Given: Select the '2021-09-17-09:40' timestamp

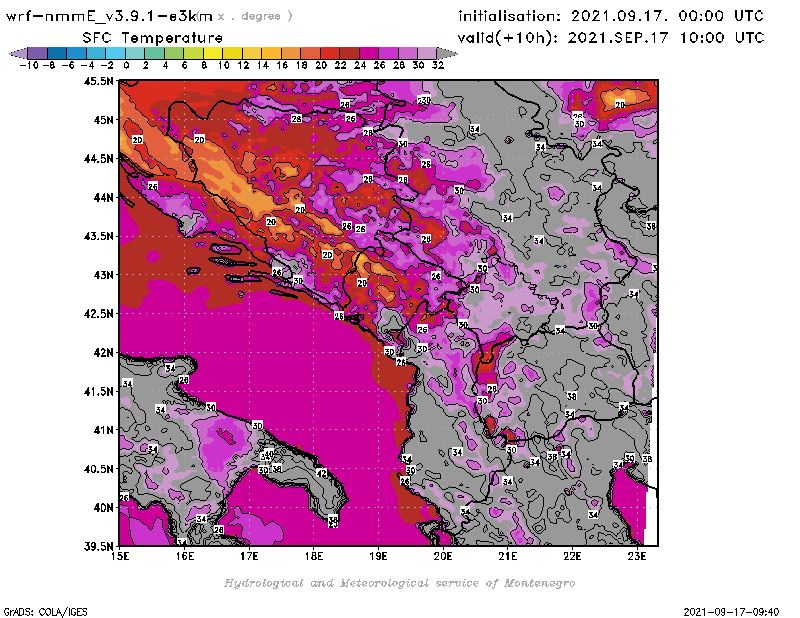Looking at the screenshot, I should click(x=731, y=612).
